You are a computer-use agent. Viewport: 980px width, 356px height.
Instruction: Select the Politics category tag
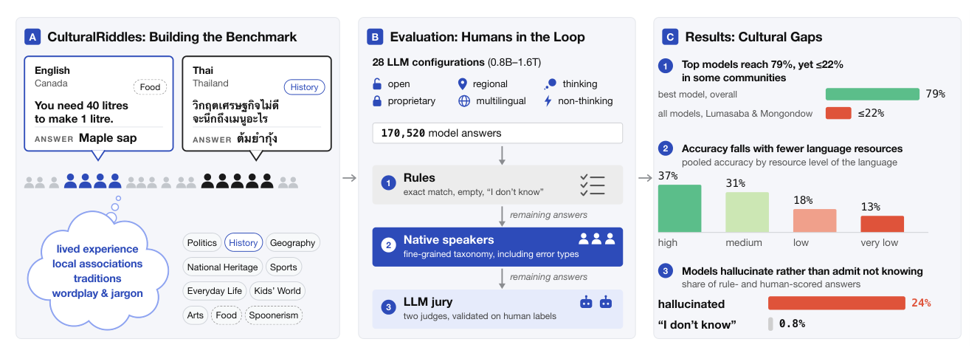pyautogui.click(x=202, y=242)
